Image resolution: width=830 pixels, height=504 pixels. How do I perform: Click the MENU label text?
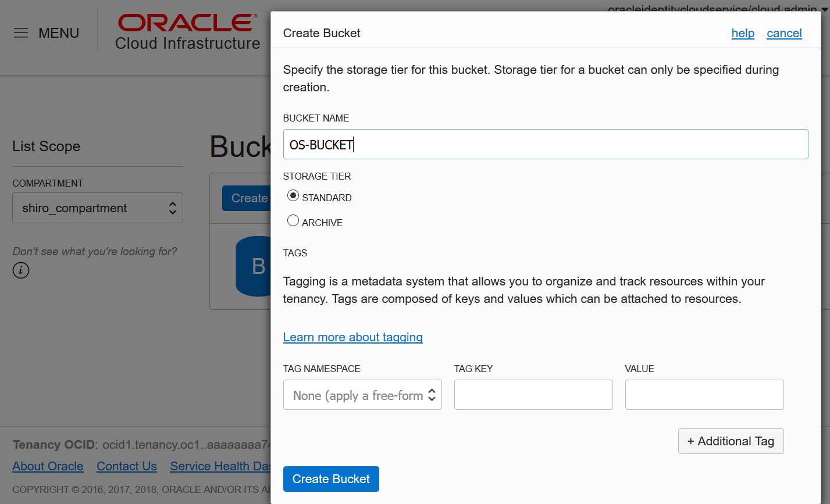tap(59, 33)
